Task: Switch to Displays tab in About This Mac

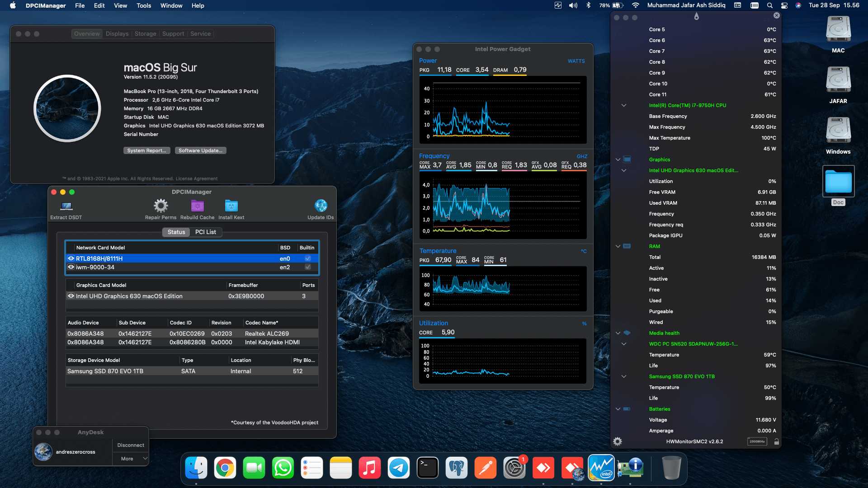Action: [x=117, y=34]
